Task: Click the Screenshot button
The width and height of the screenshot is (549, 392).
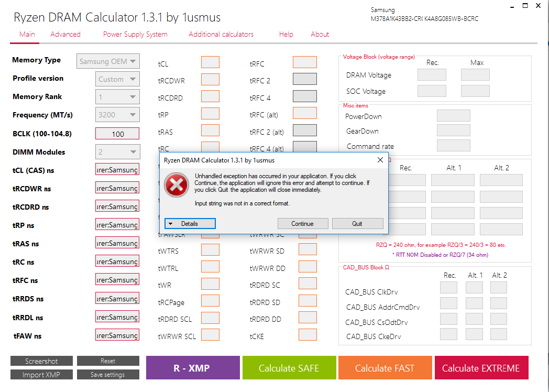Action: [x=42, y=361]
